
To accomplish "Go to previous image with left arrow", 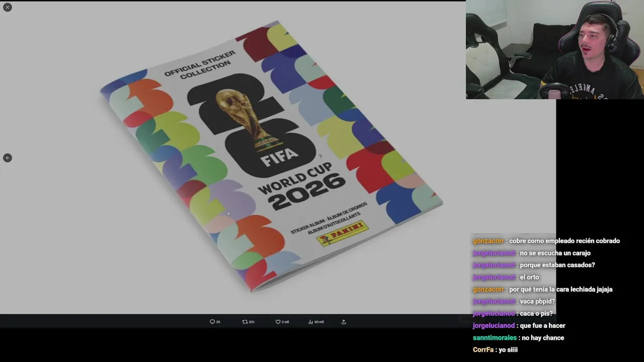I will point(8,158).
